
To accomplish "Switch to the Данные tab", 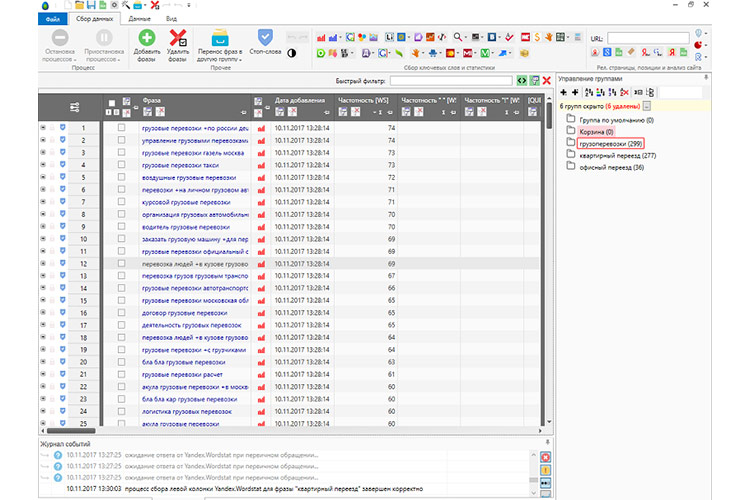I will click(139, 19).
